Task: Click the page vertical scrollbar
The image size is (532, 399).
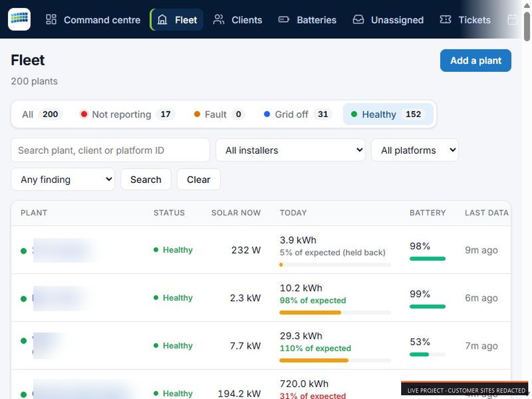Action: pyautogui.click(x=527, y=26)
